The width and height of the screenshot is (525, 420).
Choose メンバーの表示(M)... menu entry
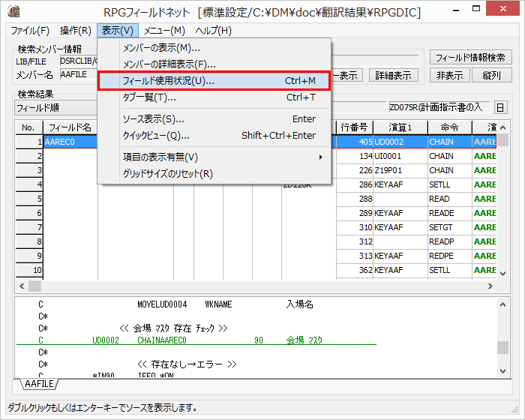pos(214,48)
